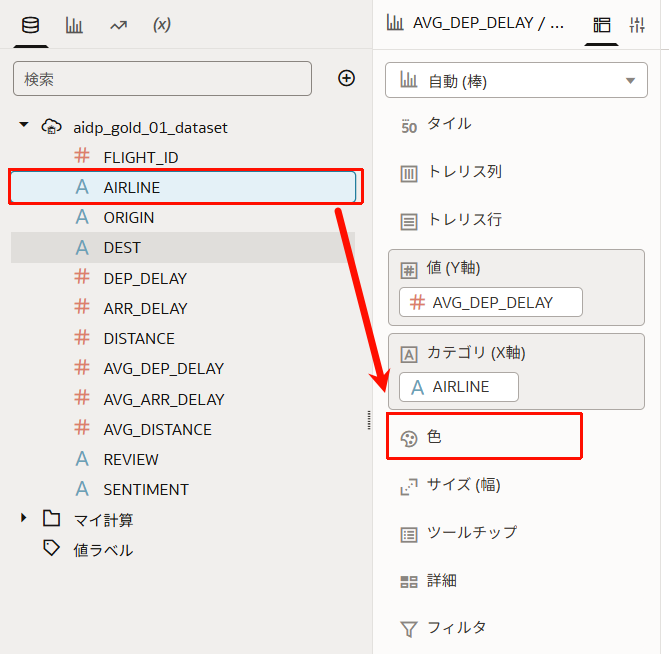Select the AIRLINE column in dataset tree
This screenshot has width=669, height=654.
[183, 187]
